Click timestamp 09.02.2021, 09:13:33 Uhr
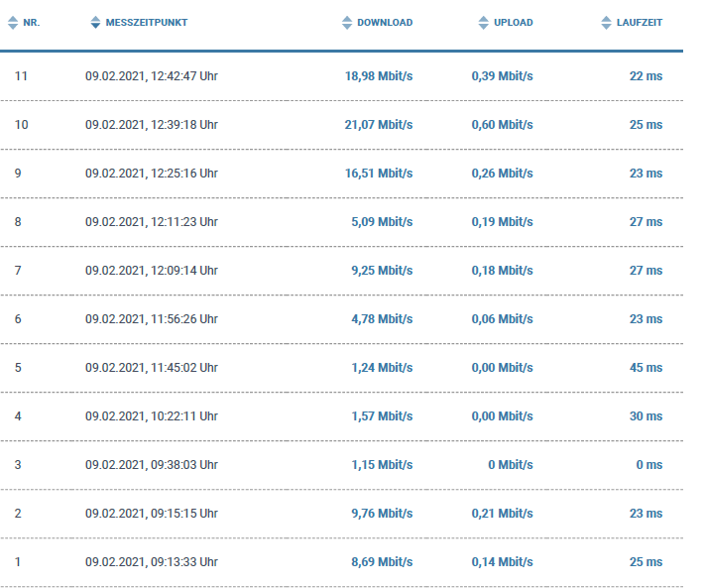Screen dimensions: 704x588 152,561
